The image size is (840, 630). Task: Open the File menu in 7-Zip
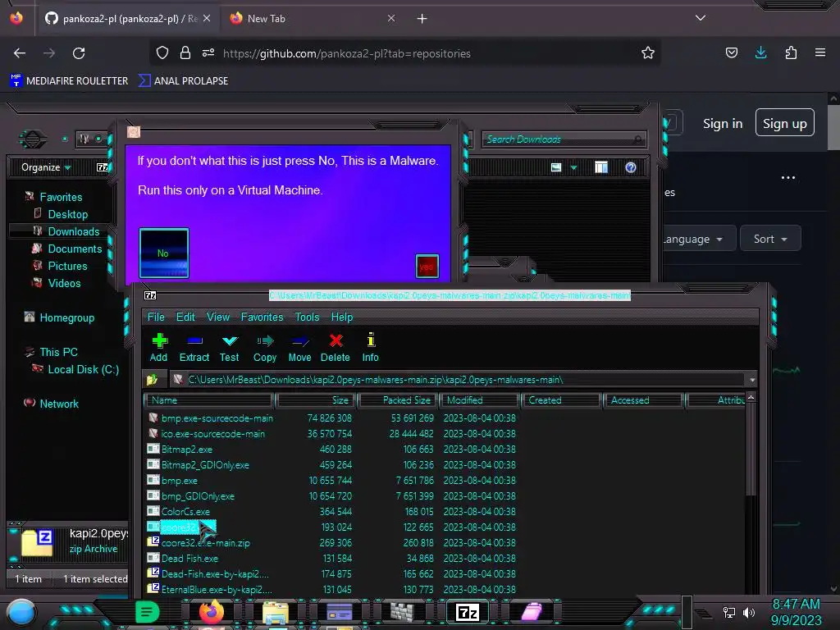coord(156,317)
